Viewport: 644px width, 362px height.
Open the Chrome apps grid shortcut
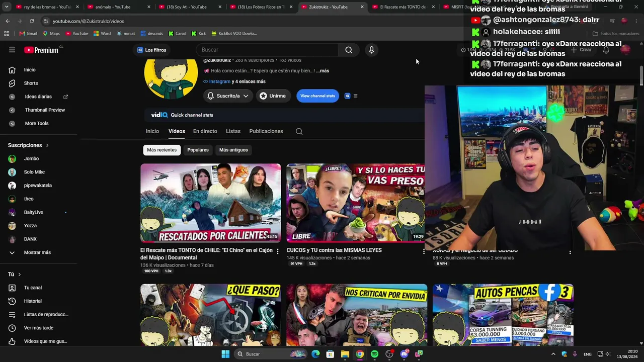pyautogui.click(x=7, y=34)
